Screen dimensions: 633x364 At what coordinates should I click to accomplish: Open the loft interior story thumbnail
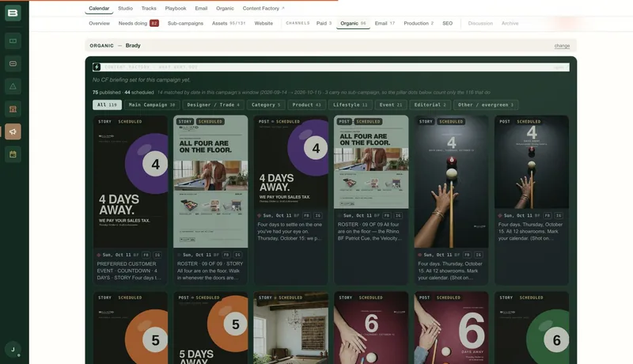tap(290, 328)
